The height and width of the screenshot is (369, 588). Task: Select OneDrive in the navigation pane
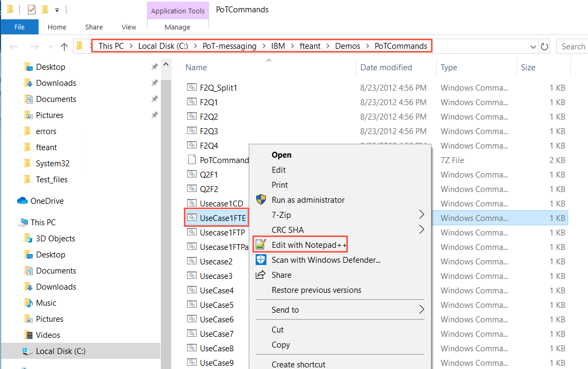click(47, 201)
